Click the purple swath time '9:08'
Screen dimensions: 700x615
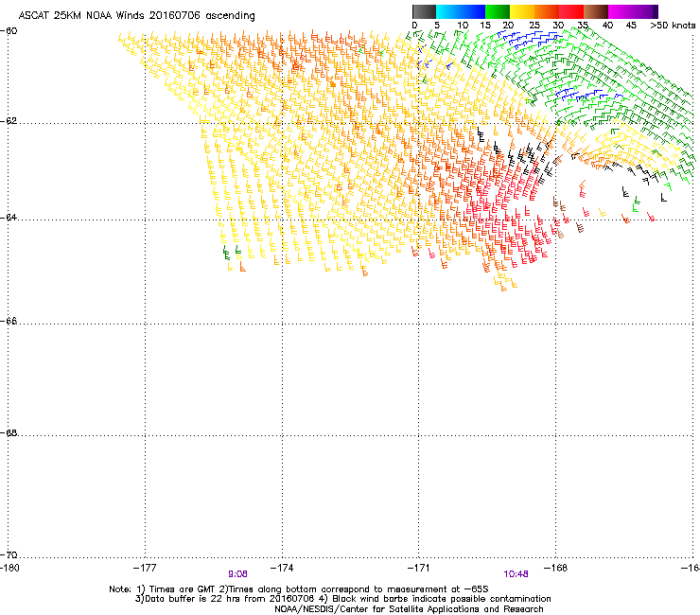pyautogui.click(x=237, y=574)
